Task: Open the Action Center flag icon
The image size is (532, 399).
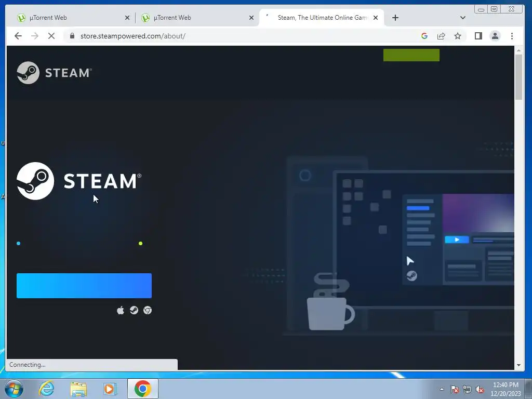Action: [455, 389]
